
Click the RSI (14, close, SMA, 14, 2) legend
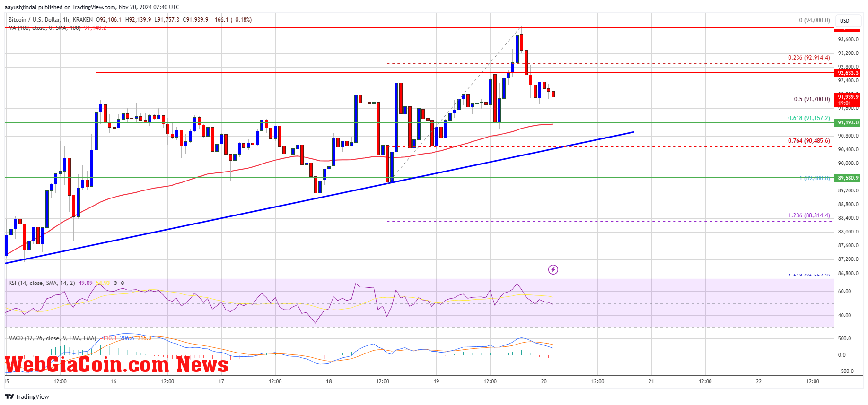point(42,283)
